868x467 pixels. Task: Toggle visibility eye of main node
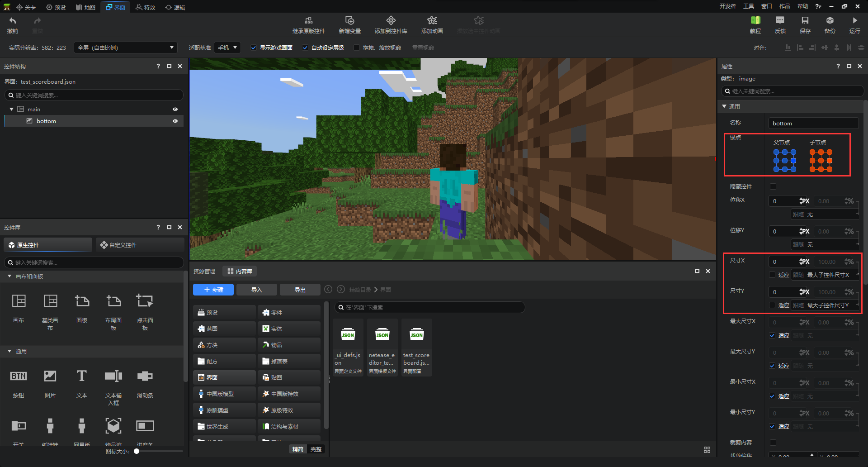coord(175,109)
